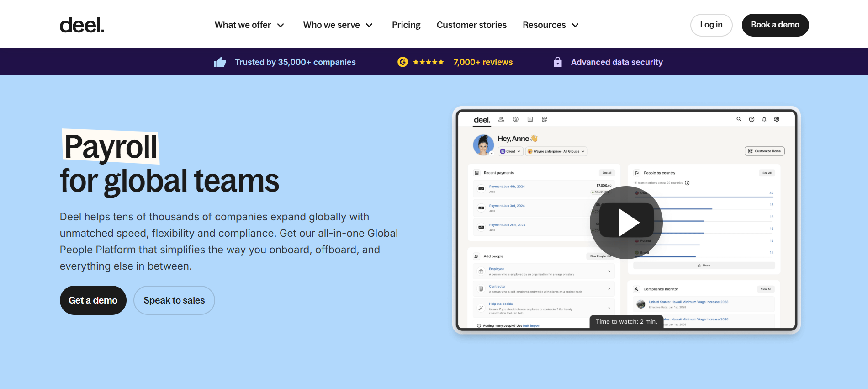Click the Add people person-plus icon
The width and height of the screenshot is (868, 389).
coord(477,256)
